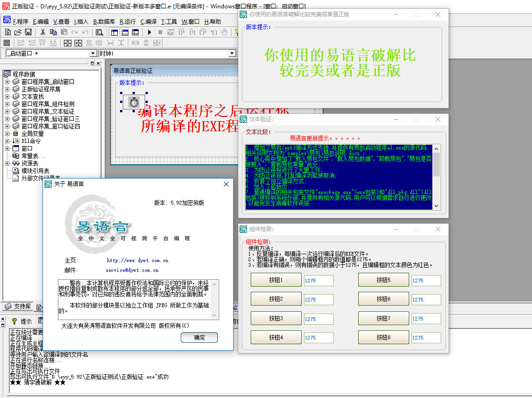Expand the 正版验证程序集 tree node
The image size is (532, 398).
[x=7, y=90]
